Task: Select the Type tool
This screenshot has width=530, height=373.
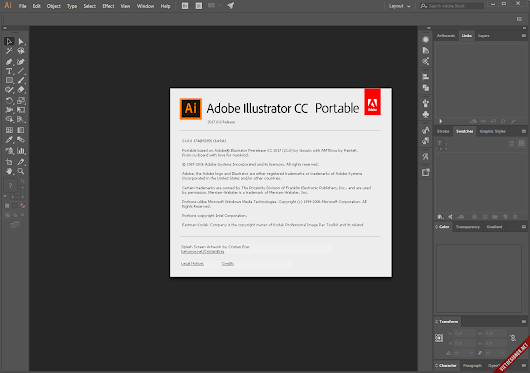Action: click(9, 71)
